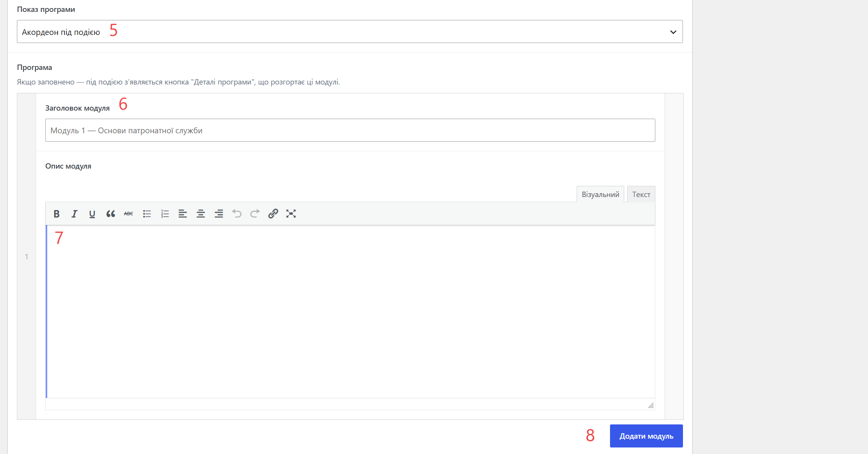Insert a numbered list
This screenshot has height=454, width=868.
pyautogui.click(x=165, y=214)
